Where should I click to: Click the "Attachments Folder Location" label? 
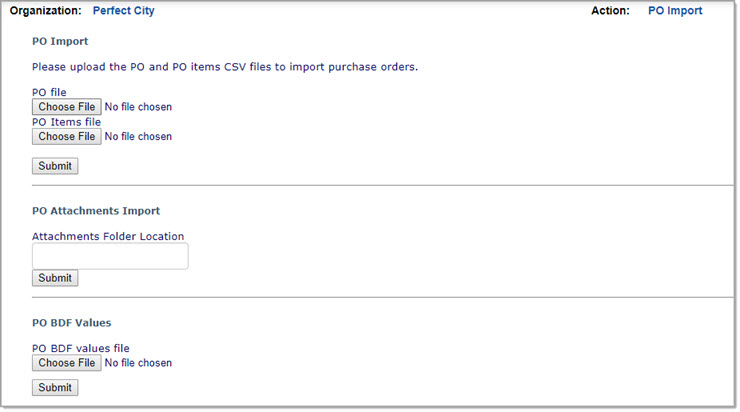(x=108, y=237)
